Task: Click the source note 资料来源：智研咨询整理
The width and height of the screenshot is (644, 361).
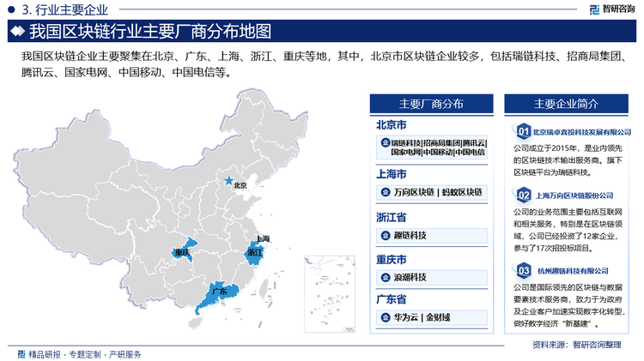Action: (577, 345)
